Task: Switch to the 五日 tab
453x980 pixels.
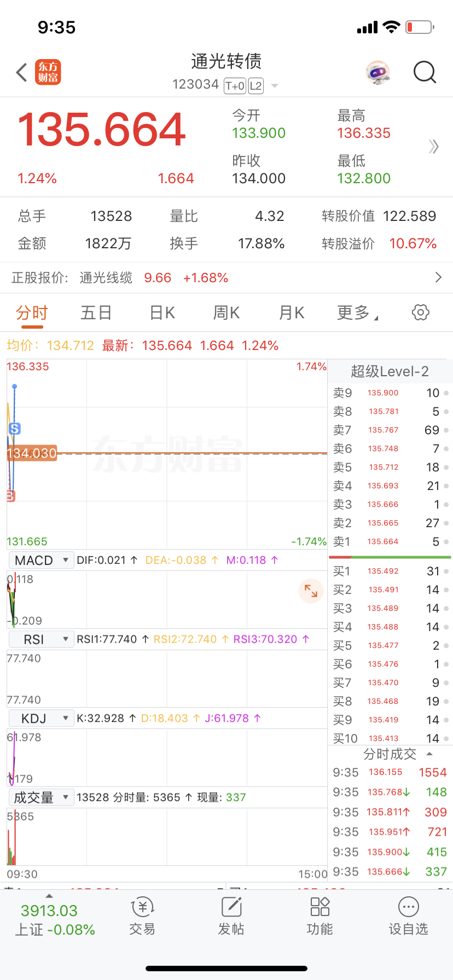Action: [96, 313]
